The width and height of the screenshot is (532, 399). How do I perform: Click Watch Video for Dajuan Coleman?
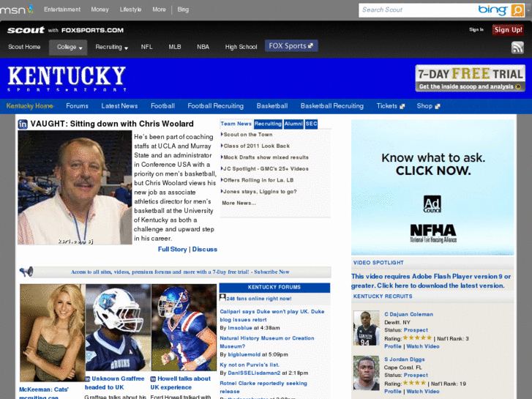click(423, 346)
